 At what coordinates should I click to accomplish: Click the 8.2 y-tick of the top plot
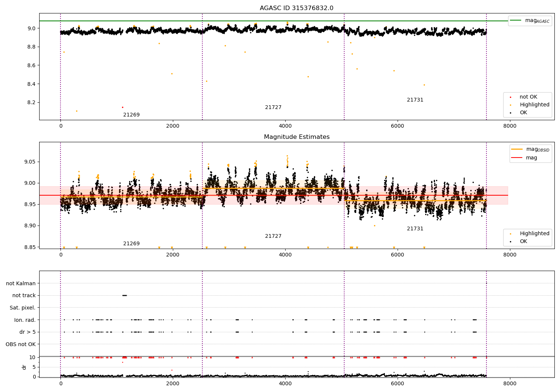pyautogui.click(x=31, y=103)
